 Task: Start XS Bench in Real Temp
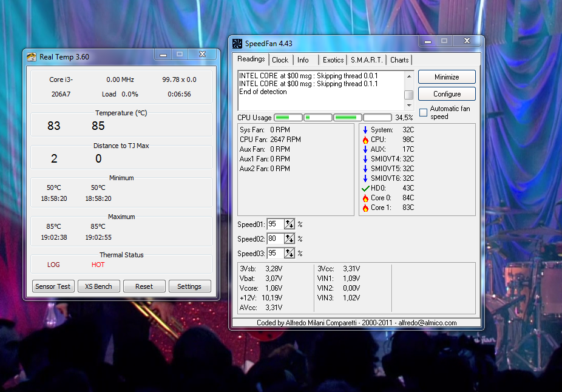98,286
